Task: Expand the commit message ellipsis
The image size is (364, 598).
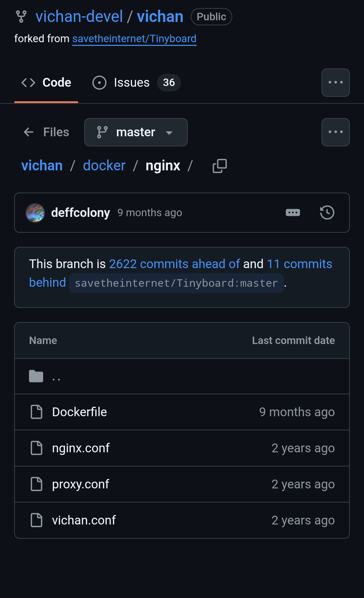Action: pyautogui.click(x=293, y=213)
